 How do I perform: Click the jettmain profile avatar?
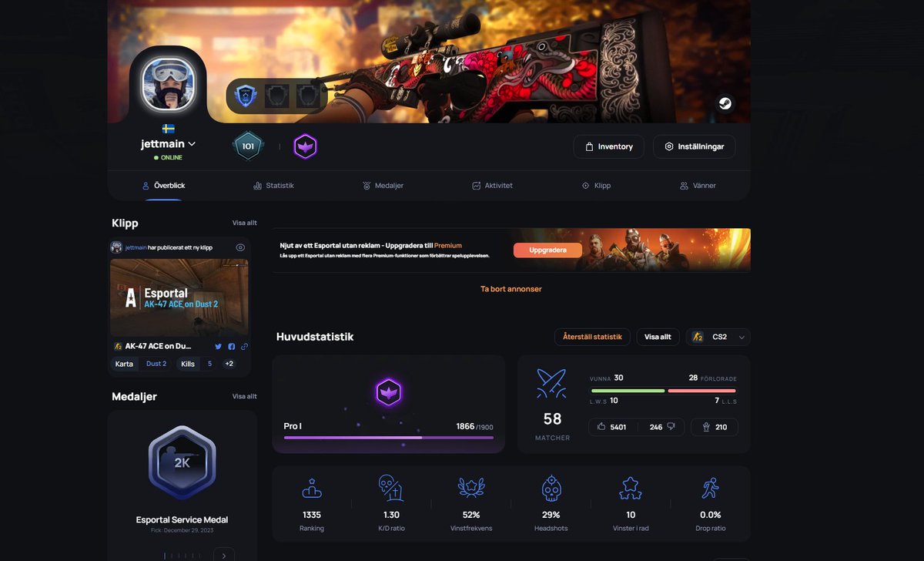pos(168,84)
